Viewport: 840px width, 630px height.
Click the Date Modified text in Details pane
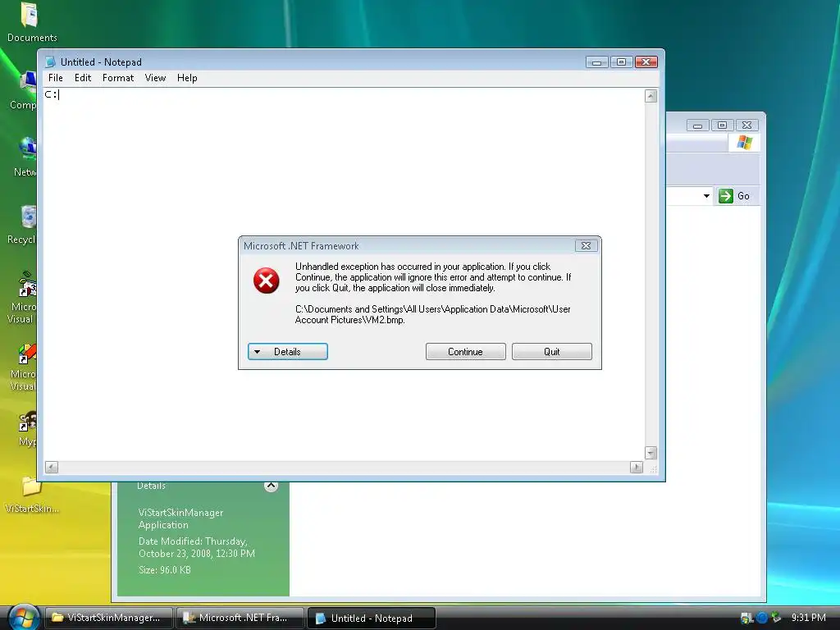pos(197,547)
